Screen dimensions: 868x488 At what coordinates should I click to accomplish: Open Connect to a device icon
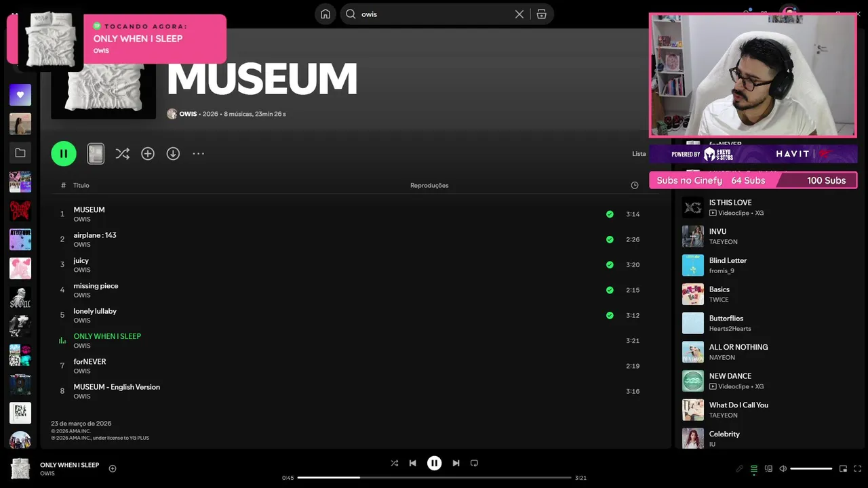coord(768,468)
